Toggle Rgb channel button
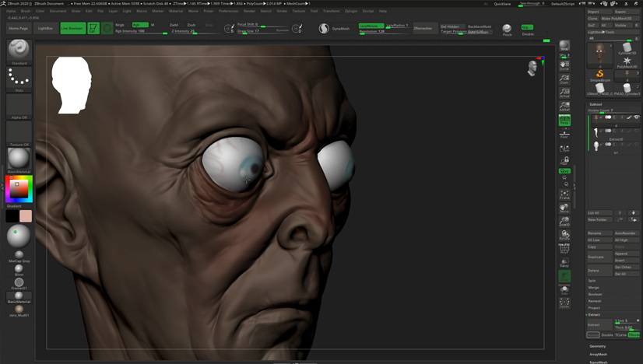The height and width of the screenshot is (364, 643). [140, 25]
